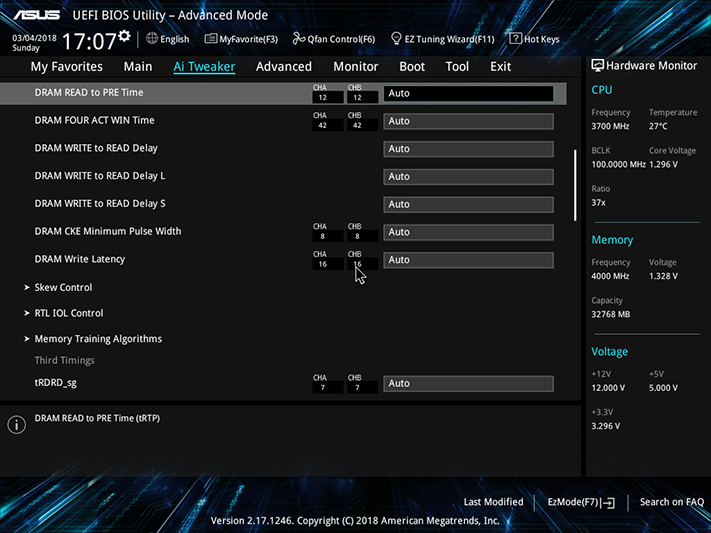Open DRAM Write Latency Auto field

click(x=468, y=260)
